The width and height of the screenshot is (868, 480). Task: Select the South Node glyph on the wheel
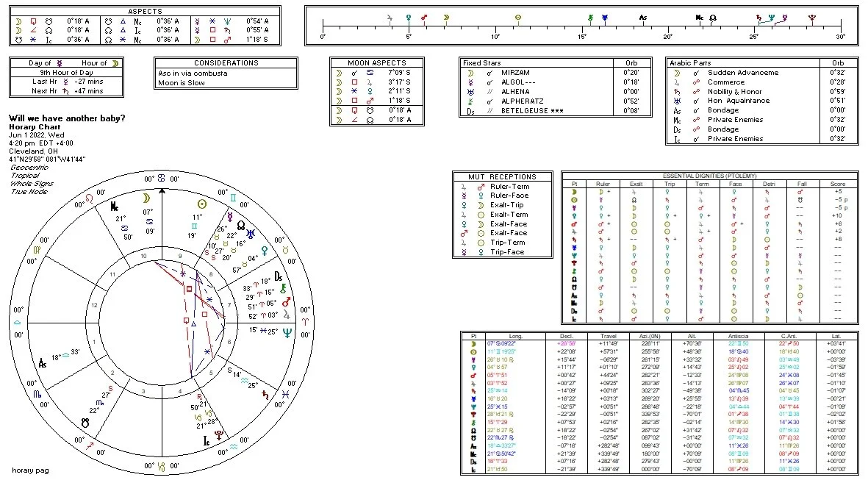[85, 423]
